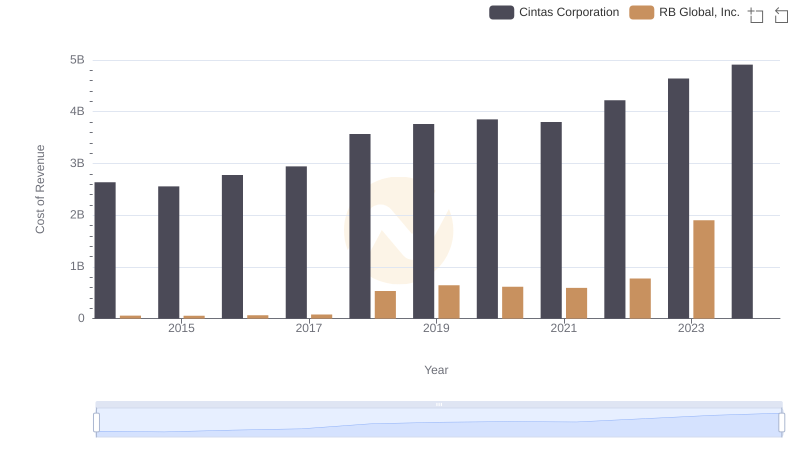
Task: Click the 3B y-axis label
Action: click(77, 163)
